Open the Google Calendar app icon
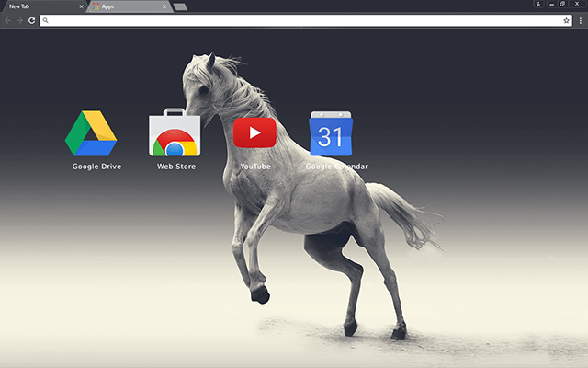 pos(331,133)
